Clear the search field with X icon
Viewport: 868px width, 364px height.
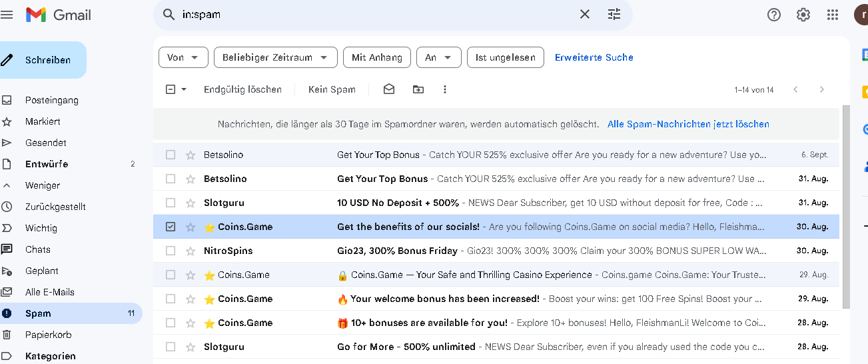pos(584,14)
